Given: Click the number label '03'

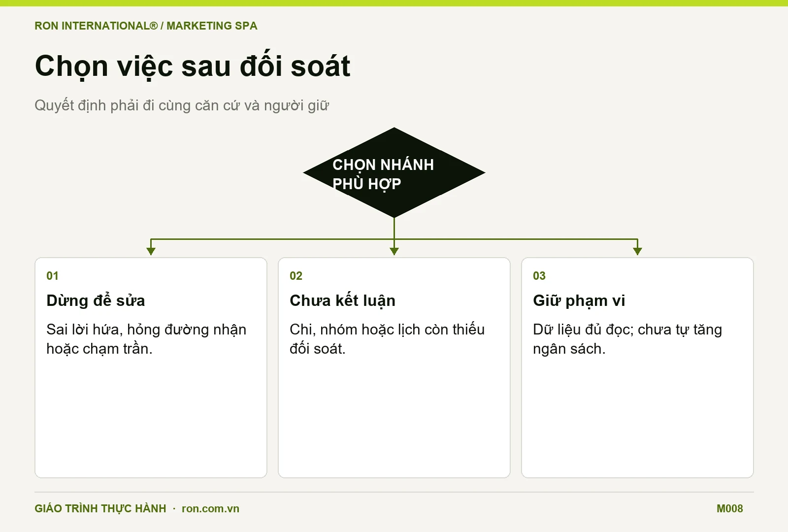Looking at the screenshot, I should coord(539,276).
